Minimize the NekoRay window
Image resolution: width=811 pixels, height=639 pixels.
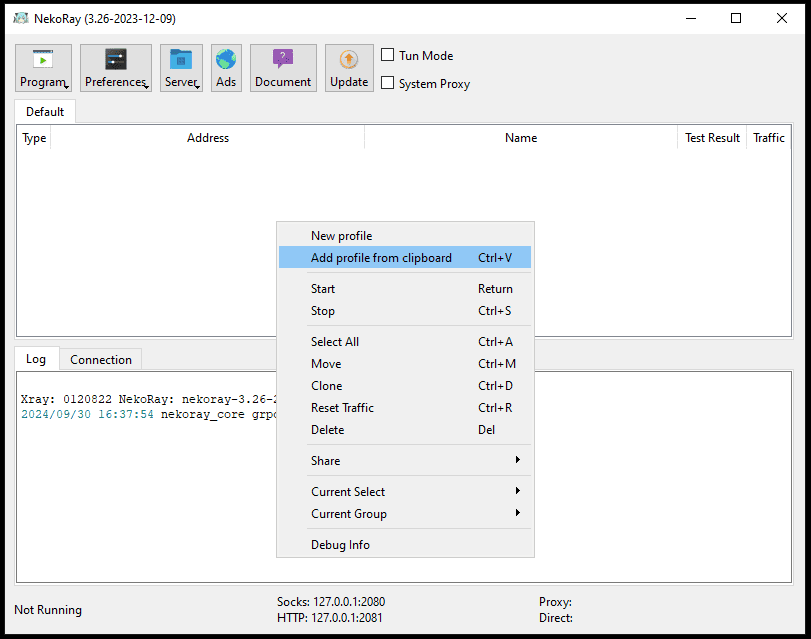coord(690,19)
